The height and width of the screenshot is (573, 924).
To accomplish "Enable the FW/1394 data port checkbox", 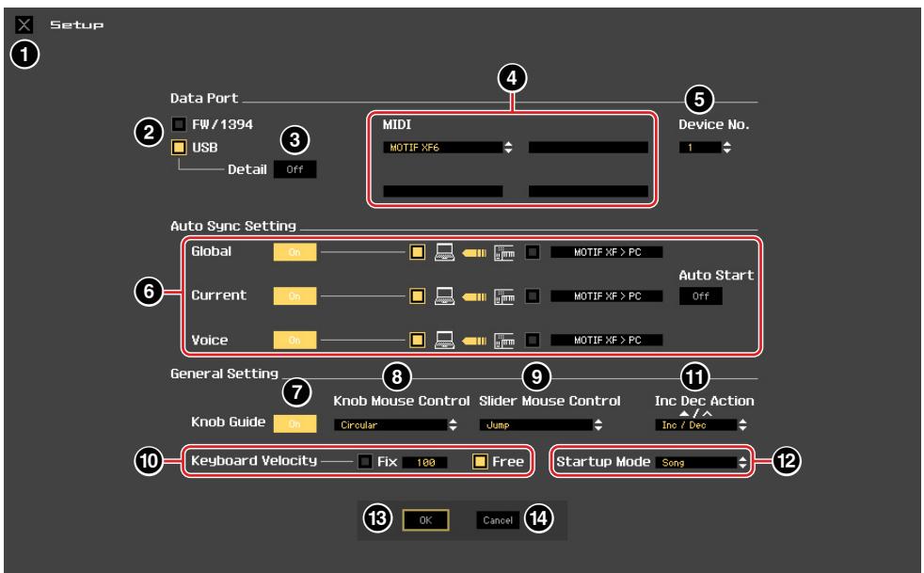I will click(x=179, y=124).
